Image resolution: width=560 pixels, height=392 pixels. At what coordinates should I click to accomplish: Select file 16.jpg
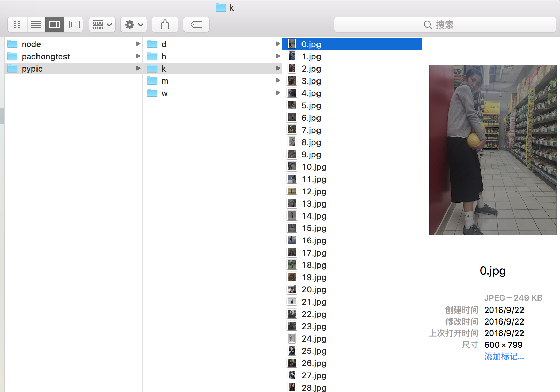tap(352, 240)
